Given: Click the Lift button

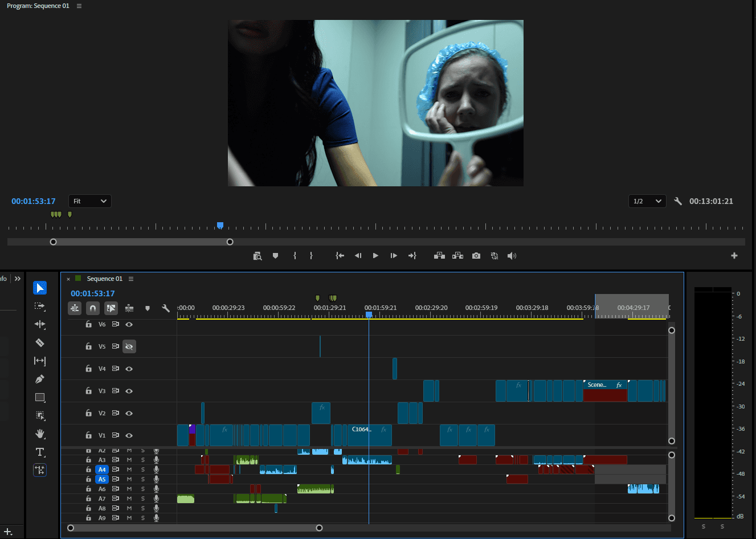Looking at the screenshot, I should tap(439, 256).
